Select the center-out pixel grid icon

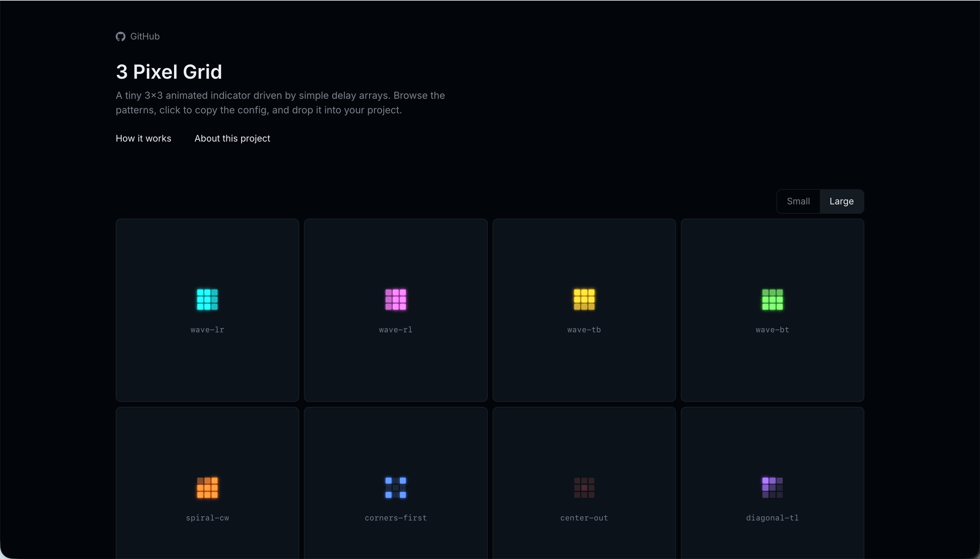(584, 488)
